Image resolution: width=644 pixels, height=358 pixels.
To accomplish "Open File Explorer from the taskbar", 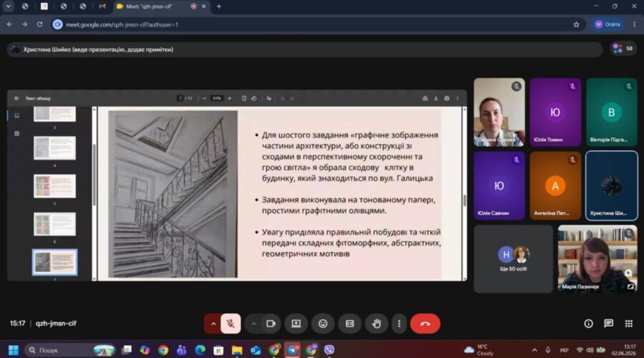I will click(x=237, y=350).
